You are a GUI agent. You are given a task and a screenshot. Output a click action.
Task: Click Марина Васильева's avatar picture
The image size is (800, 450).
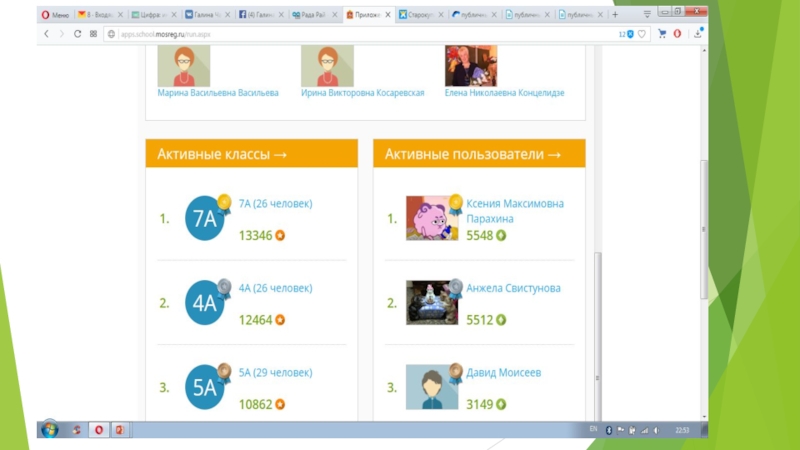(184, 66)
